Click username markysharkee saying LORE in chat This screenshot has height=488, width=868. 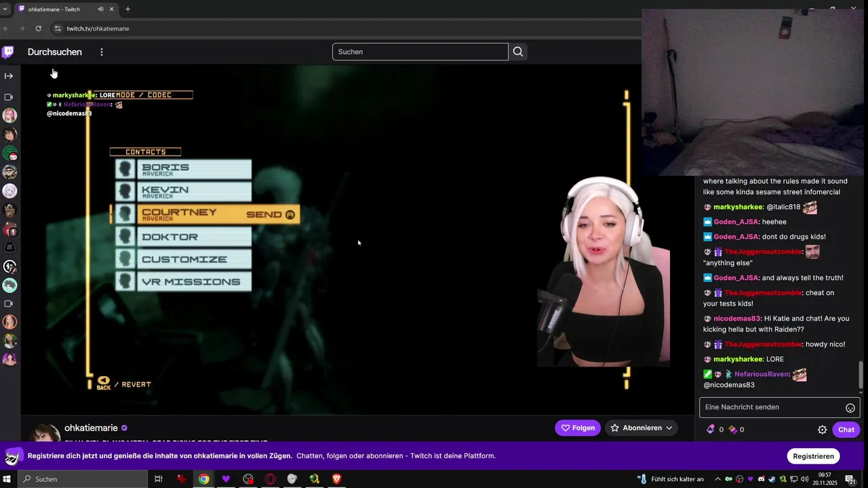(x=738, y=359)
